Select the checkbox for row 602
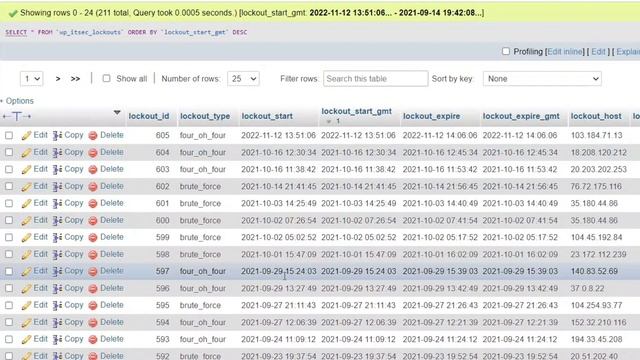The image size is (640, 360). tap(9, 187)
